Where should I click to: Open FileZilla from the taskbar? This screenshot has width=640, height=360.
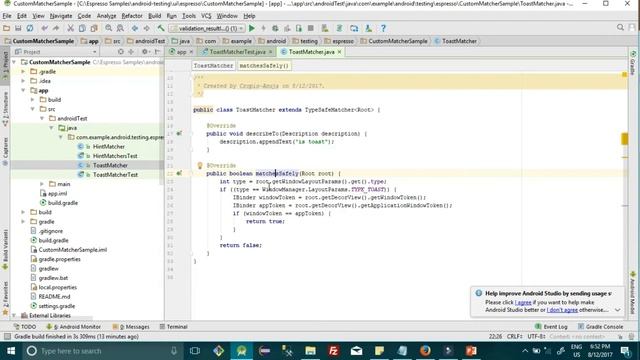click(333, 351)
